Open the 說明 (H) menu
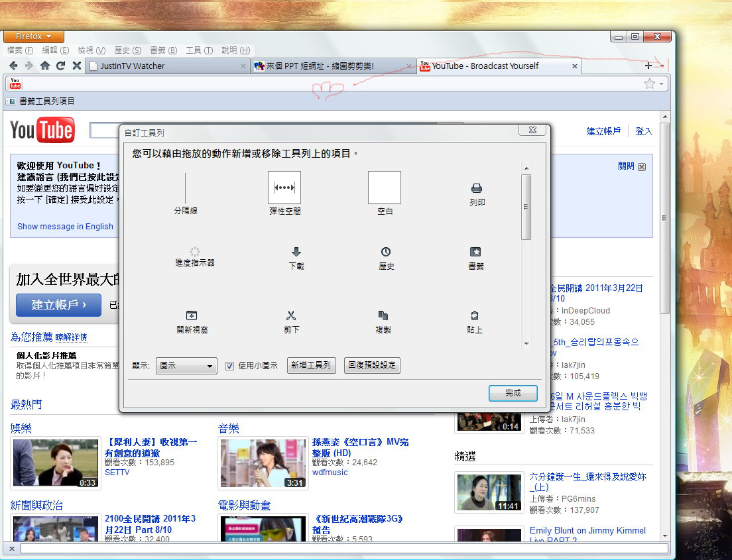 pyautogui.click(x=236, y=50)
